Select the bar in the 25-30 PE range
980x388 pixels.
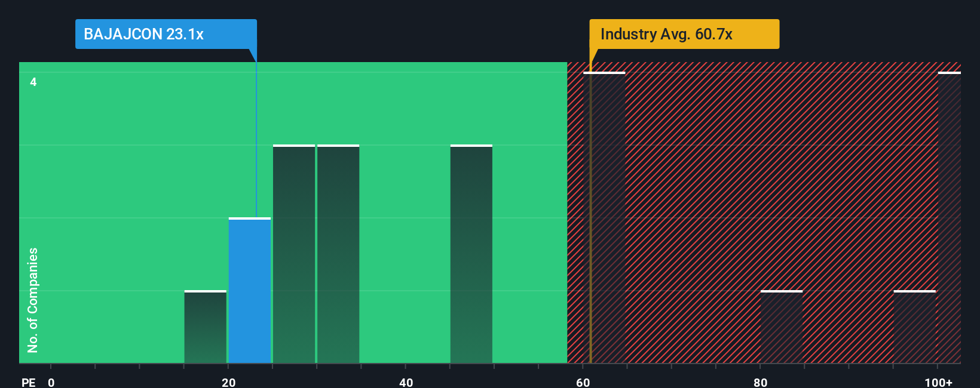(x=294, y=254)
